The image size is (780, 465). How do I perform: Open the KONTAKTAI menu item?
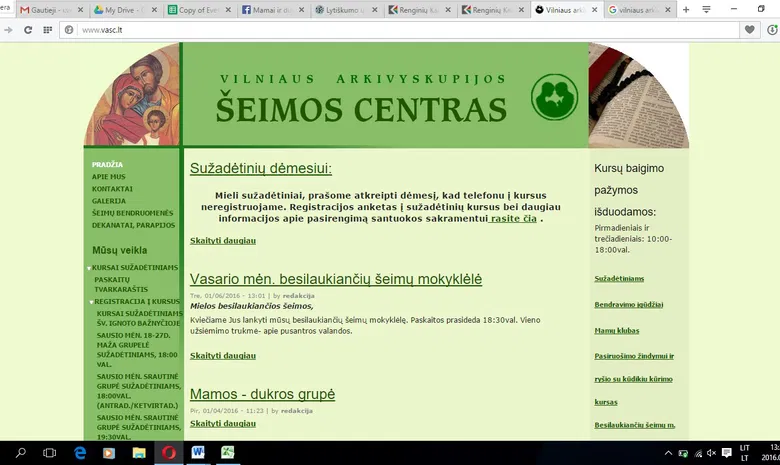coord(112,189)
